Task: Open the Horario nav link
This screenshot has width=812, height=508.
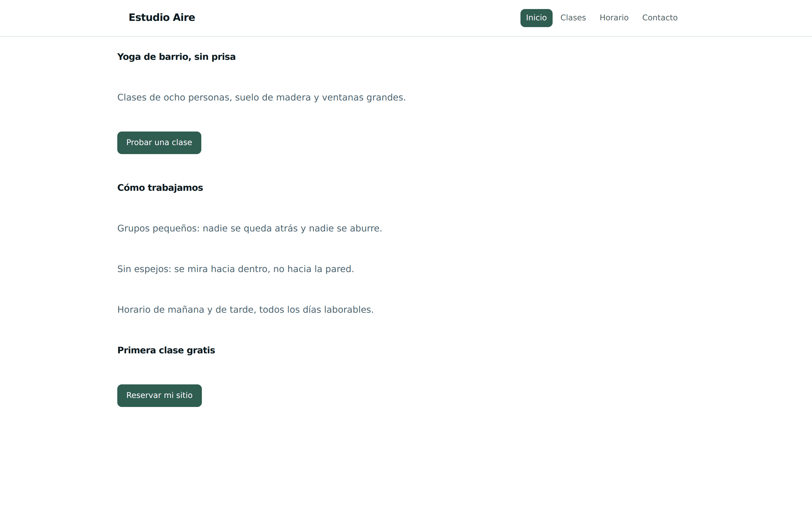Action: pyautogui.click(x=614, y=18)
